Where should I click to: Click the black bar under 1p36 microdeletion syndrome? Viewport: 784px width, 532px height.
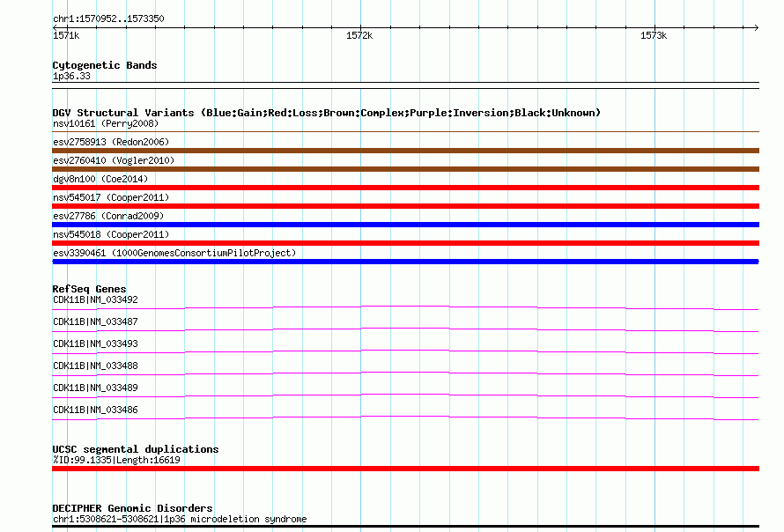pyautogui.click(x=405, y=526)
